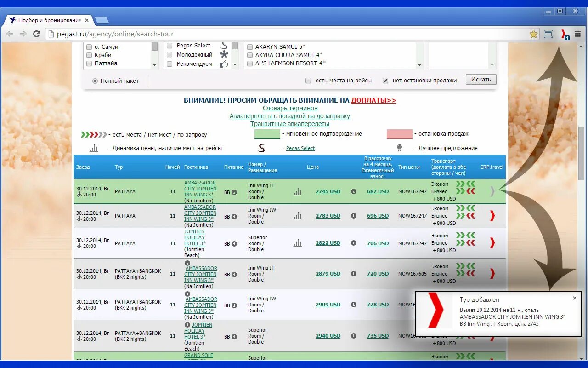The height and width of the screenshot is (368, 588).
Task: Tick the 'Молодежный' filter checkbox
Action: [170, 55]
